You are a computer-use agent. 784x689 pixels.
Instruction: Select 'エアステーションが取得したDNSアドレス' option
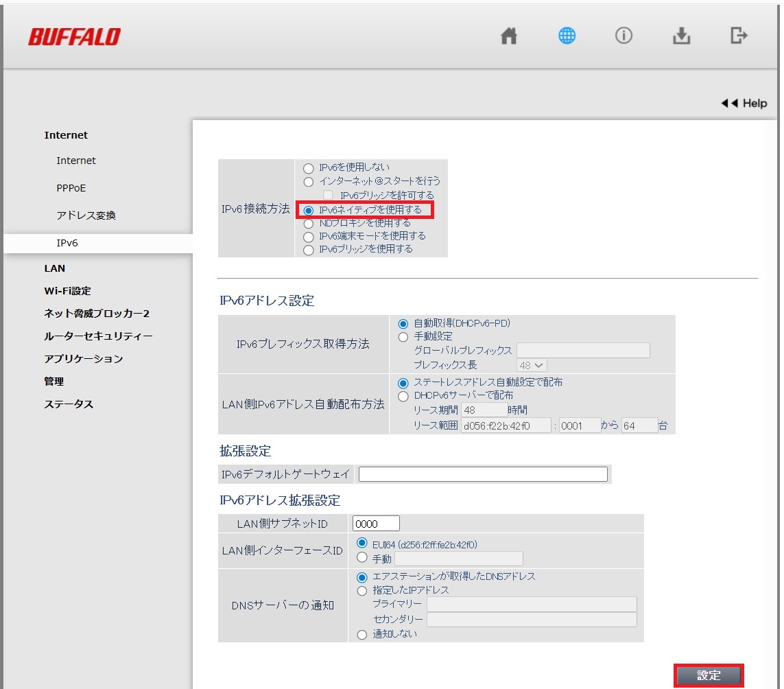click(x=362, y=577)
